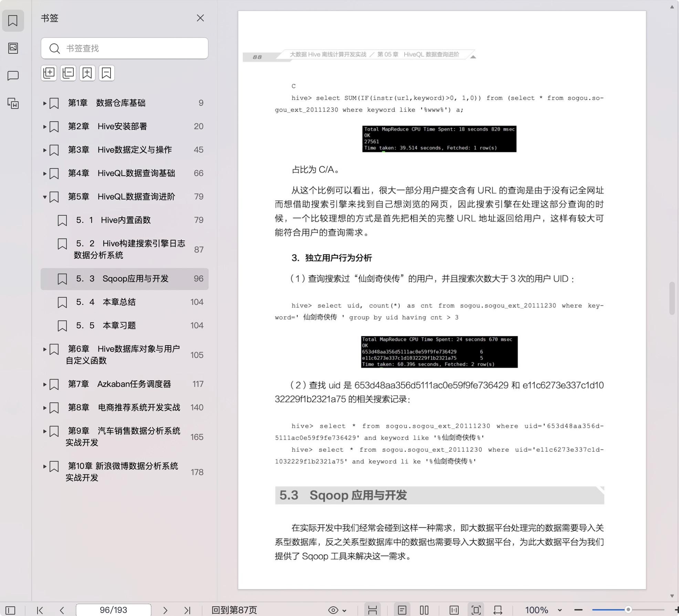Expand the 第4章 HiveQL数据查询基础 bookmark
Viewport: 679px width, 616px height.
(x=44, y=173)
